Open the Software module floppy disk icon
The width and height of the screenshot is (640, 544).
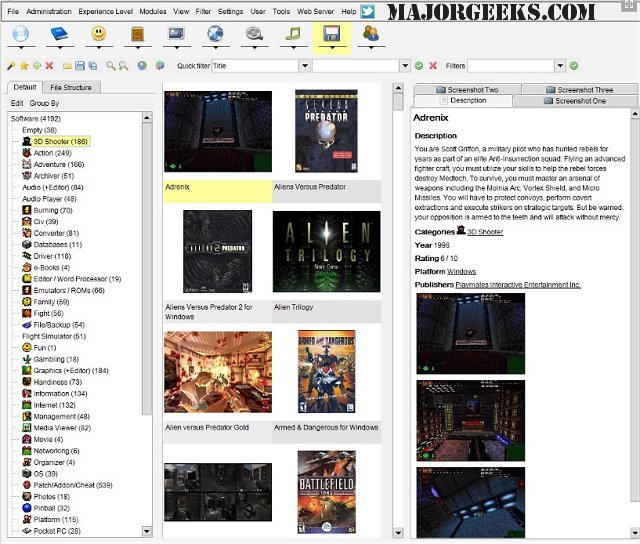332,33
